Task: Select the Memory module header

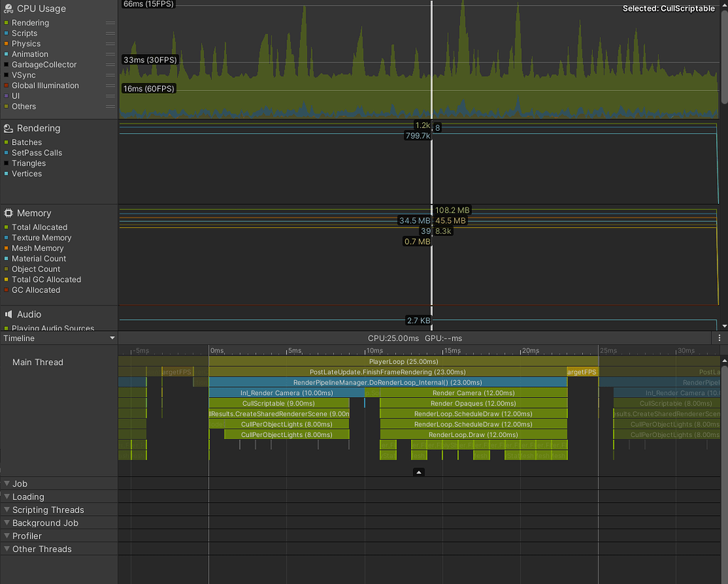Action: (x=35, y=213)
